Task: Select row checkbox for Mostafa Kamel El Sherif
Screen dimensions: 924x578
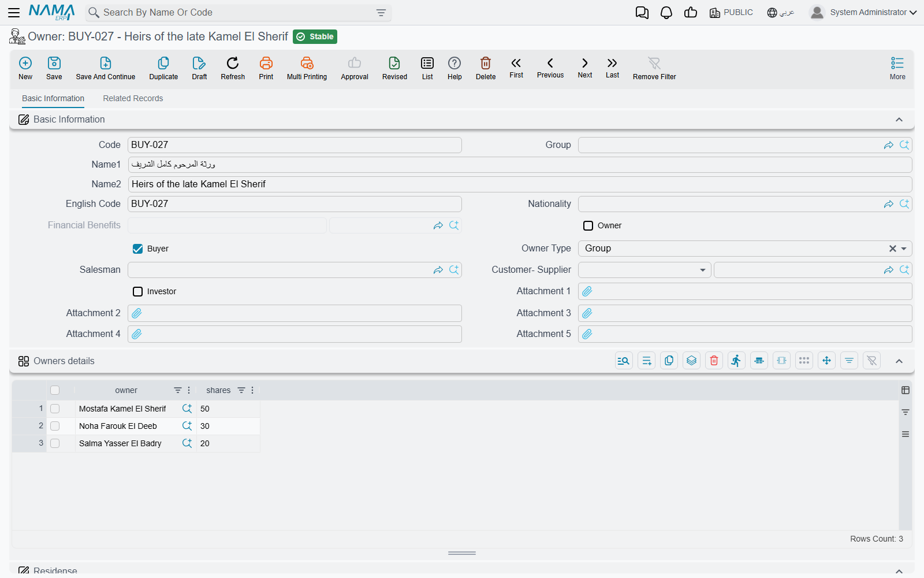Action: (x=55, y=409)
